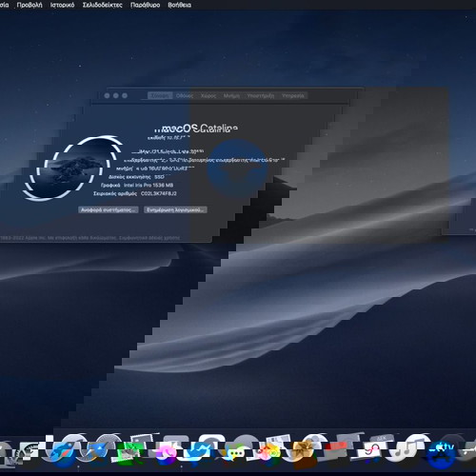This screenshot has height=476, width=476.
Task: Select the SSD startup disk value
Action: point(159,177)
